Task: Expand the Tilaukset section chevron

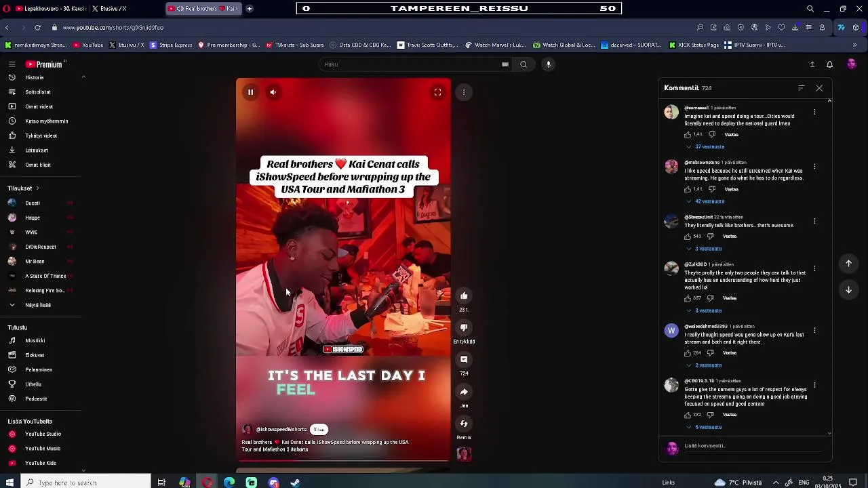Action: coord(37,188)
